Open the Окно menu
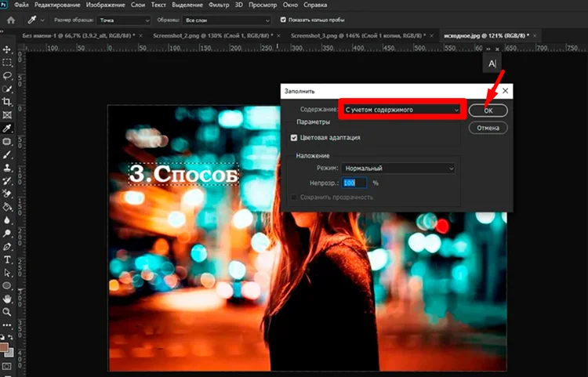 290,5
